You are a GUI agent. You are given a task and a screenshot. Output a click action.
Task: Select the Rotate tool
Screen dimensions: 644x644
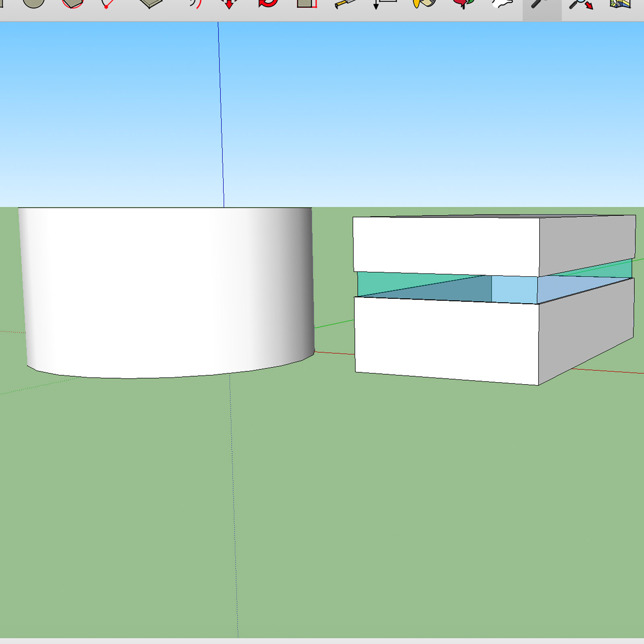pyautogui.click(x=268, y=3)
